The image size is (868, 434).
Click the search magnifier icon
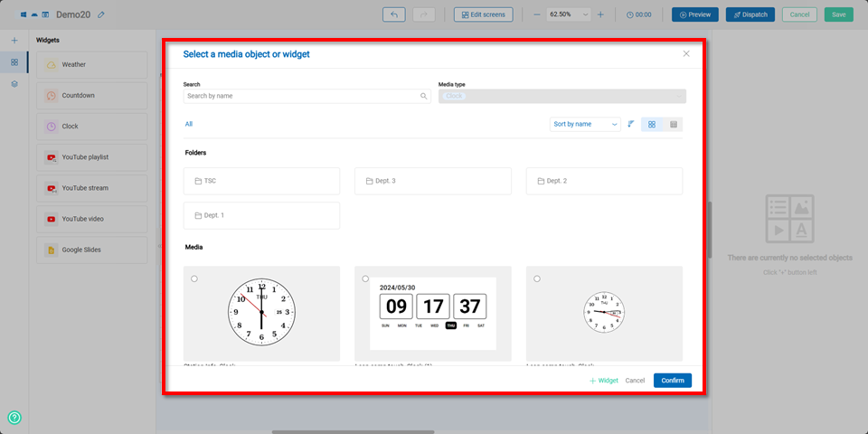[423, 96]
